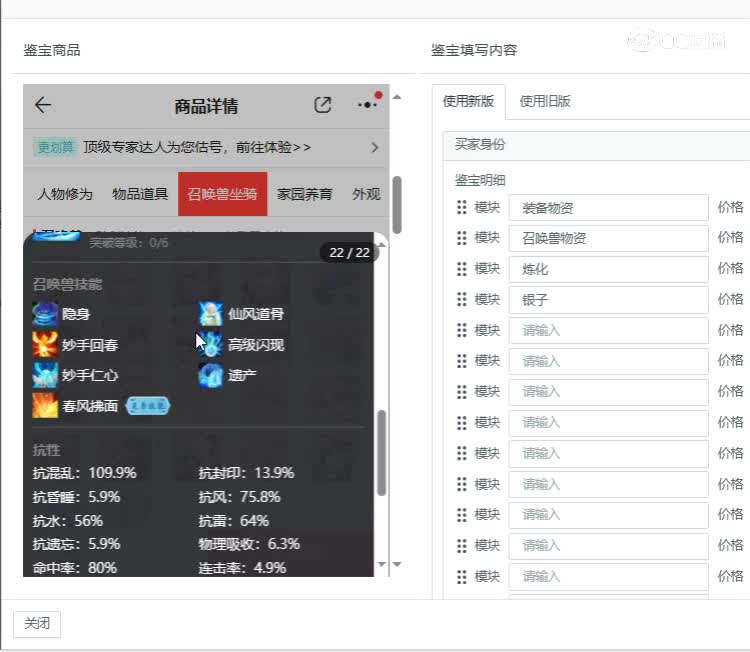Click the 春风拂面 skill icon
The image size is (750, 652).
pyautogui.click(x=45, y=406)
